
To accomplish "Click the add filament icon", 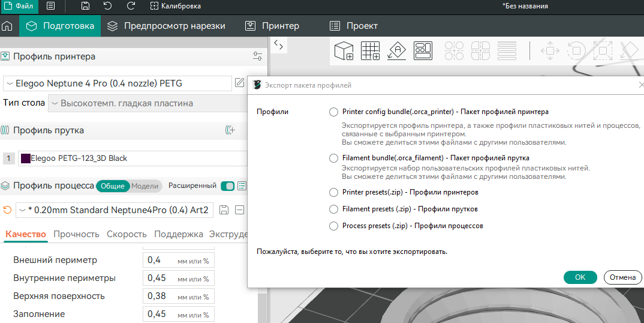I will point(230,130).
